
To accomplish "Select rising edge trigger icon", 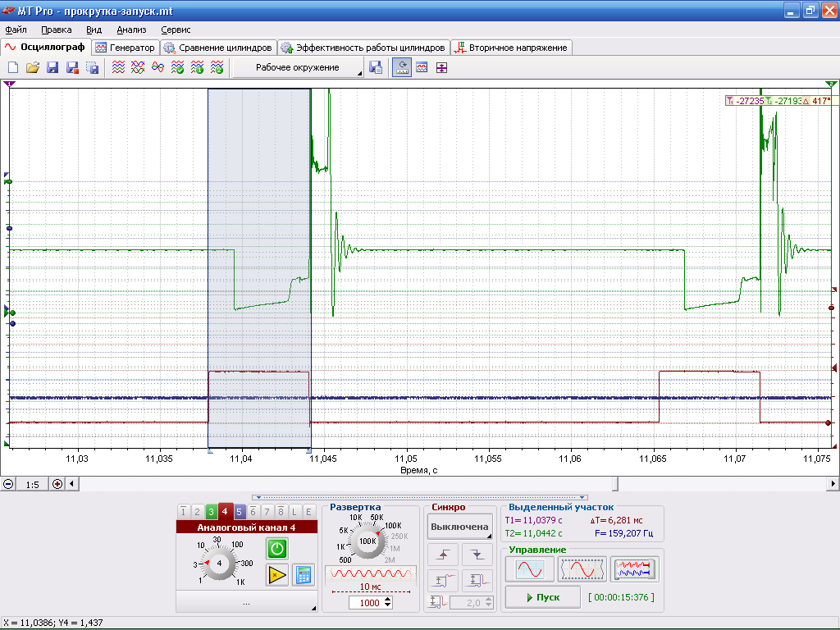I will tap(443, 555).
